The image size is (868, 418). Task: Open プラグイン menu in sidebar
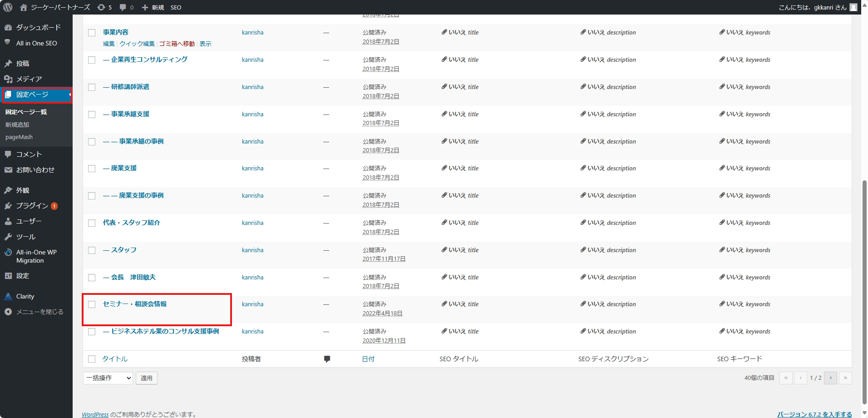(32, 206)
